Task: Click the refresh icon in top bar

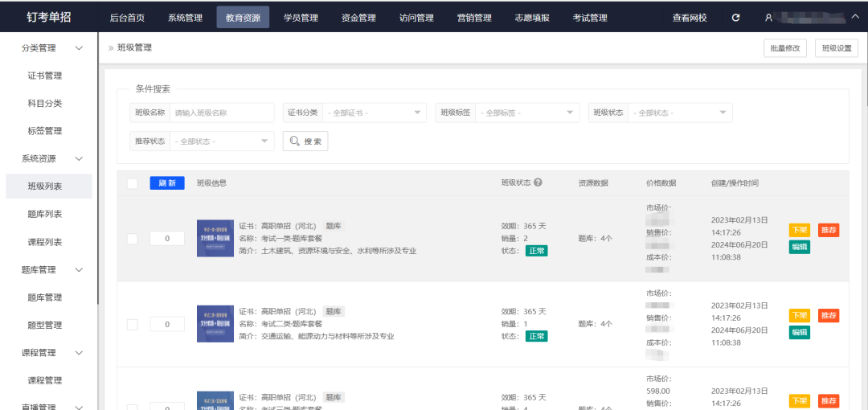Action: tap(735, 18)
